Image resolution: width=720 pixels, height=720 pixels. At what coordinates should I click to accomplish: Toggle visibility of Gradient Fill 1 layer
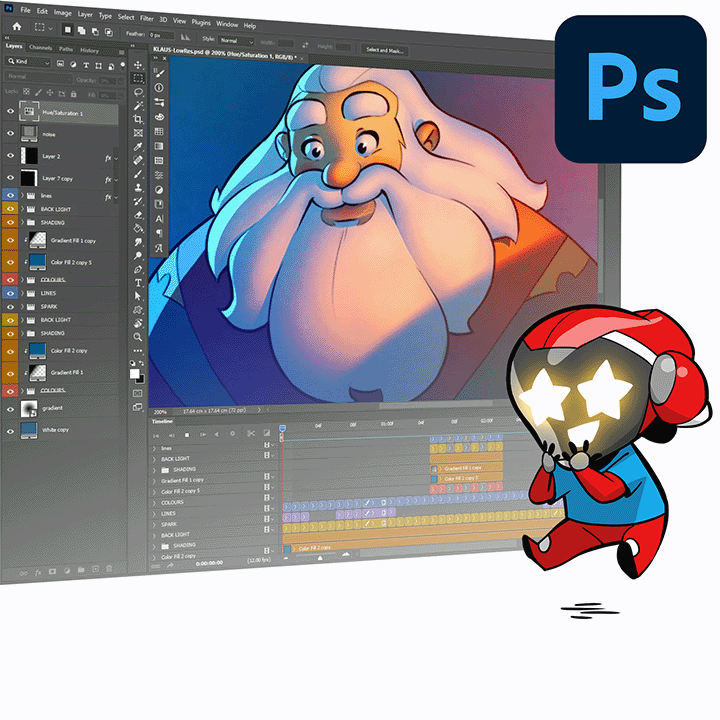pyautogui.click(x=10, y=373)
